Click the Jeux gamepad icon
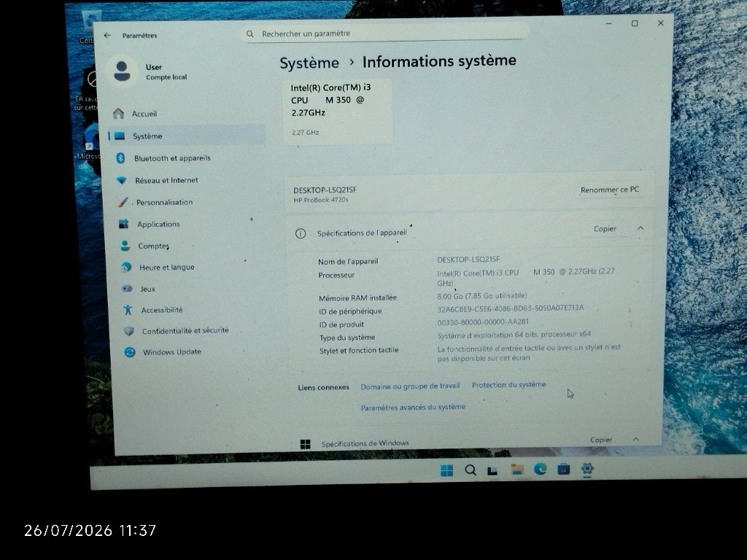The image size is (747, 560). point(127,289)
